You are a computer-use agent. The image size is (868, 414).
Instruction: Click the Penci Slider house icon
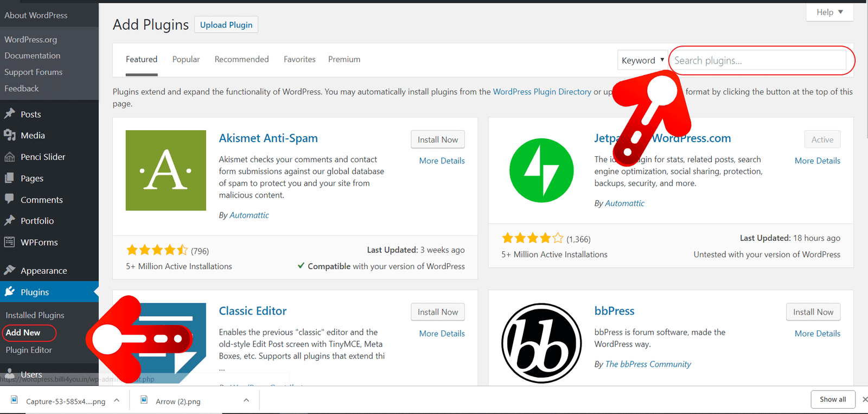[x=9, y=157]
